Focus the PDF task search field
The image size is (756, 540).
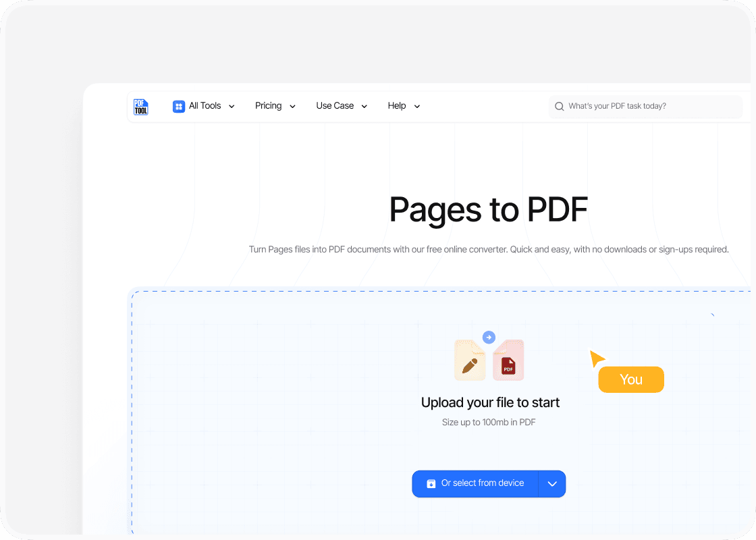(x=648, y=107)
